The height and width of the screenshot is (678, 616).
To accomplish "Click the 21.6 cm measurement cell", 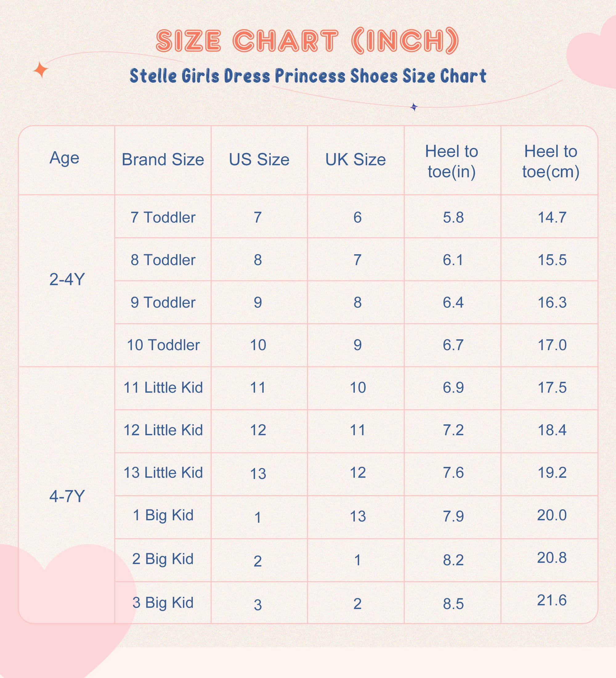I will point(552,600).
